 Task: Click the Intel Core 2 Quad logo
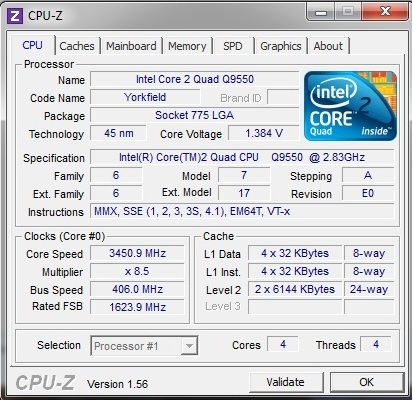pos(350,105)
